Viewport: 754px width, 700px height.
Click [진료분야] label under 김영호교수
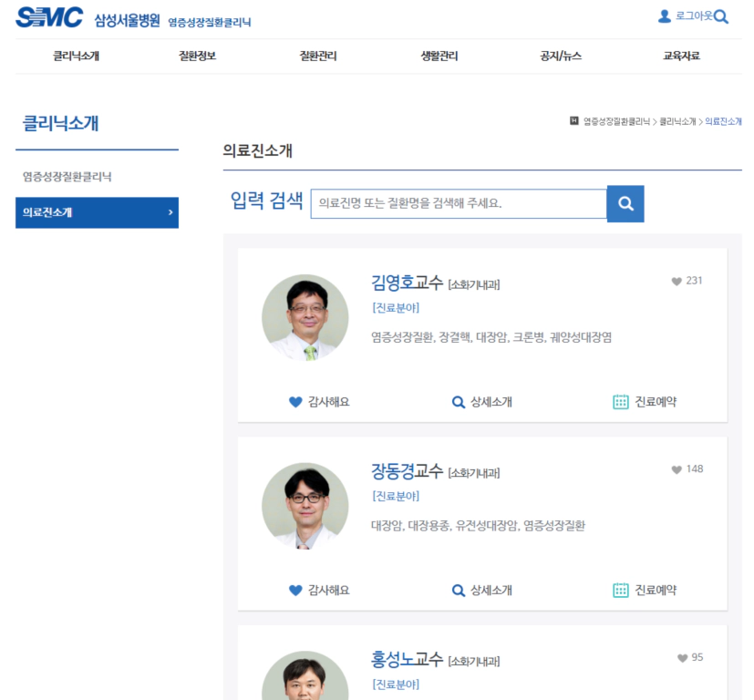pos(396,308)
